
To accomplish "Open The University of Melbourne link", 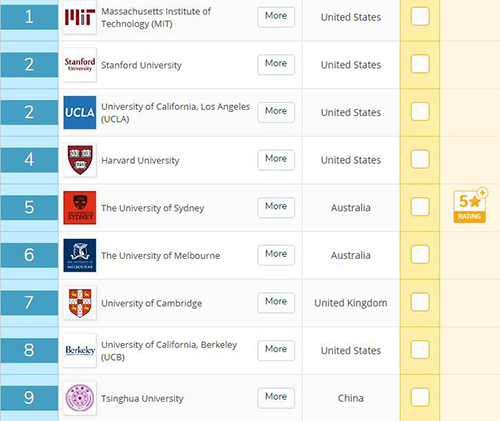I will coord(161,256).
